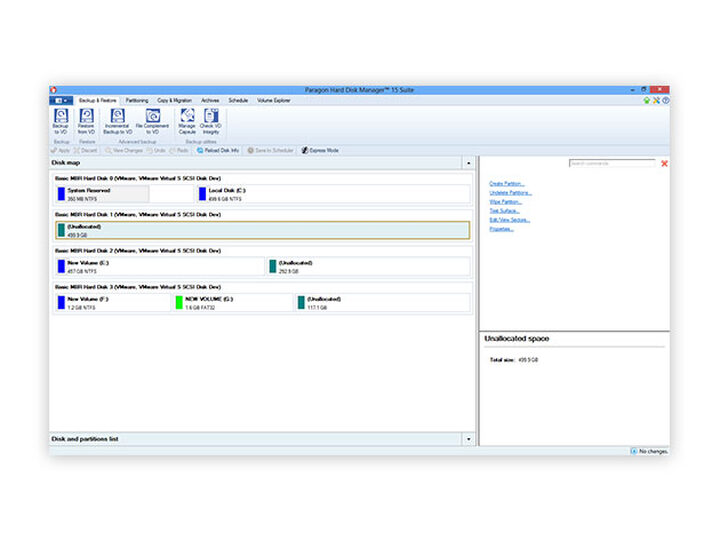The height and width of the screenshot is (541, 720).
Task: Select the green NEW VOLUME (G:) partition
Action: click(x=233, y=302)
